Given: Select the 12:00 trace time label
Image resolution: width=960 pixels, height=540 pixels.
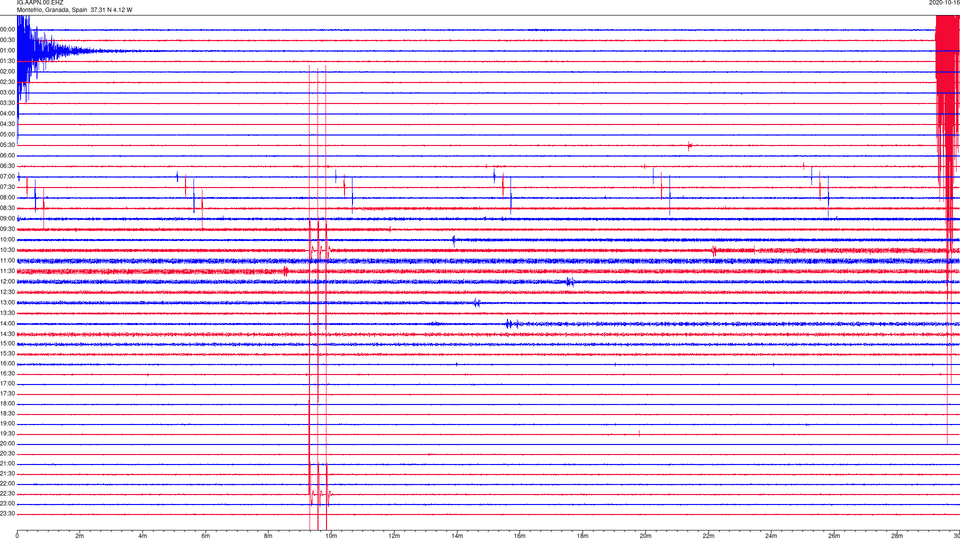Looking at the screenshot, I should (x=8, y=282).
